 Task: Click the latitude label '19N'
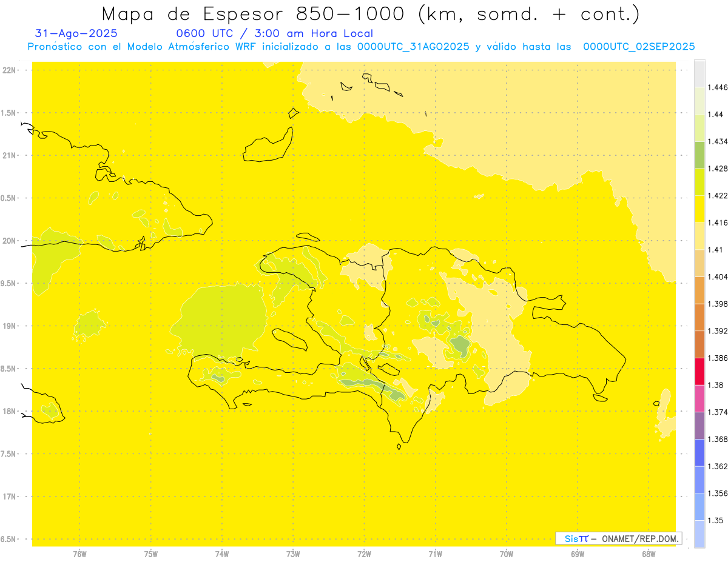pyautogui.click(x=8, y=326)
